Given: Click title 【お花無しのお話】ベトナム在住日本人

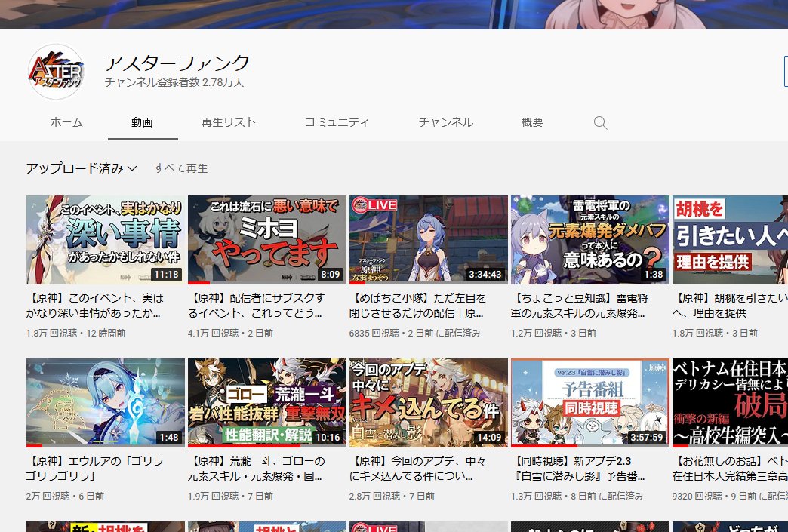Looking at the screenshot, I should pyautogui.click(x=730, y=468).
